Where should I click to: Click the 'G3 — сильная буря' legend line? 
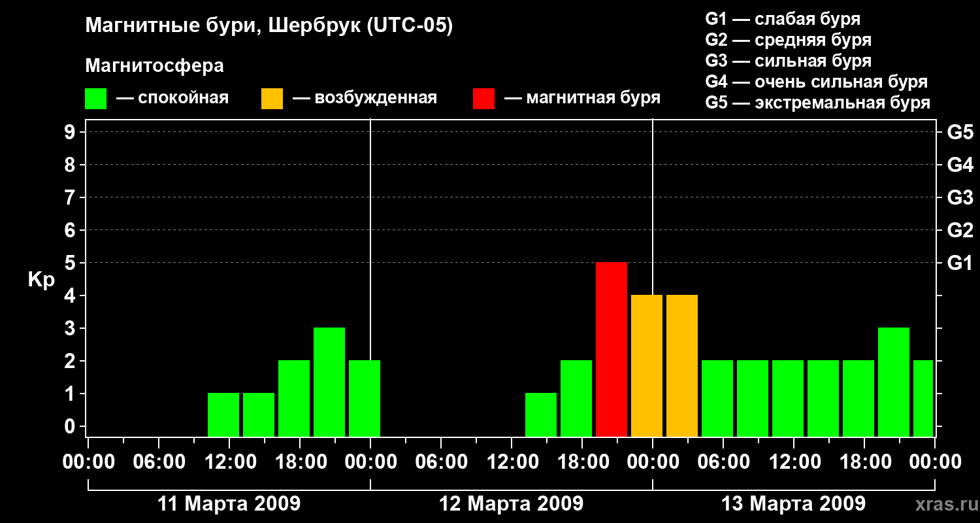click(x=788, y=61)
